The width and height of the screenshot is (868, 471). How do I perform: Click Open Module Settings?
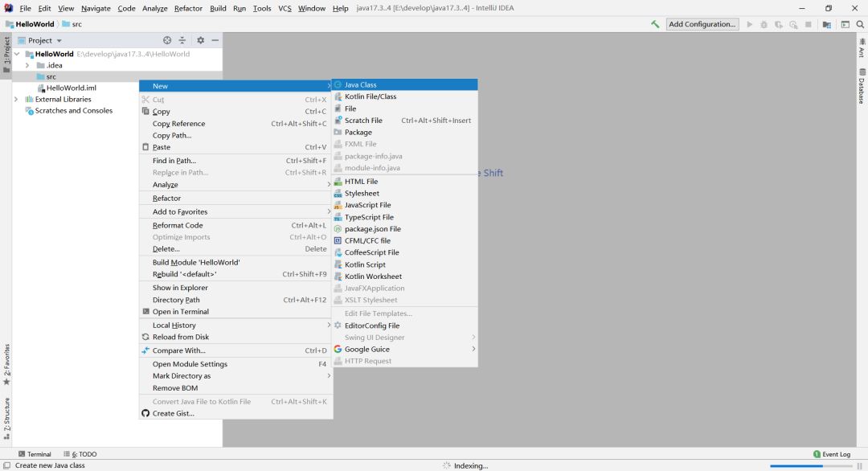(x=235, y=364)
